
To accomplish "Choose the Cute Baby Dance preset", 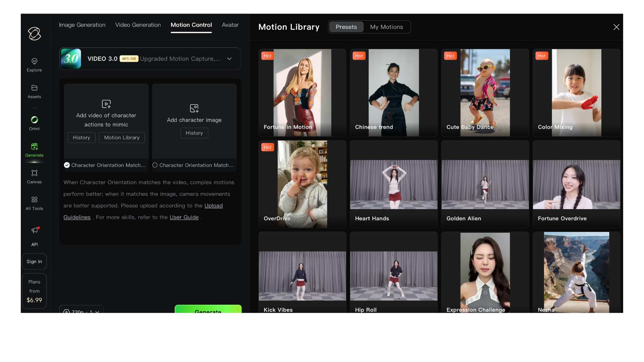I will 485,93.
